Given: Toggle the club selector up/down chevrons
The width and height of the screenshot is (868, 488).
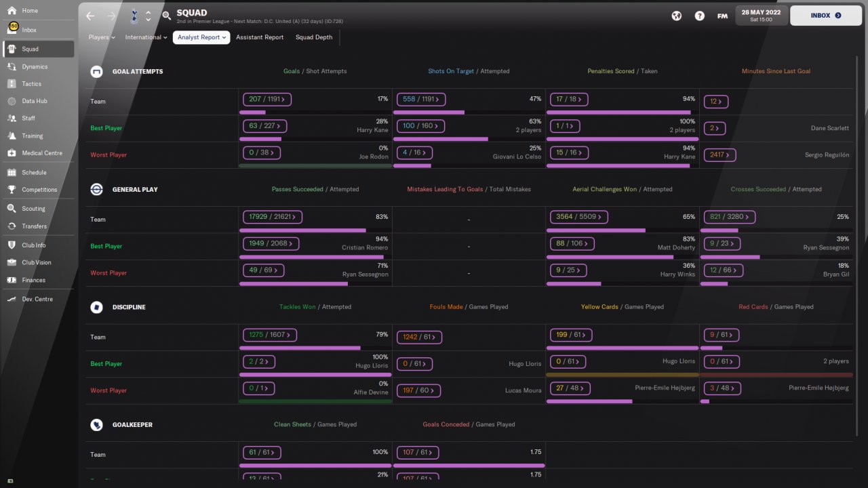Looking at the screenshot, I should 149,16.
